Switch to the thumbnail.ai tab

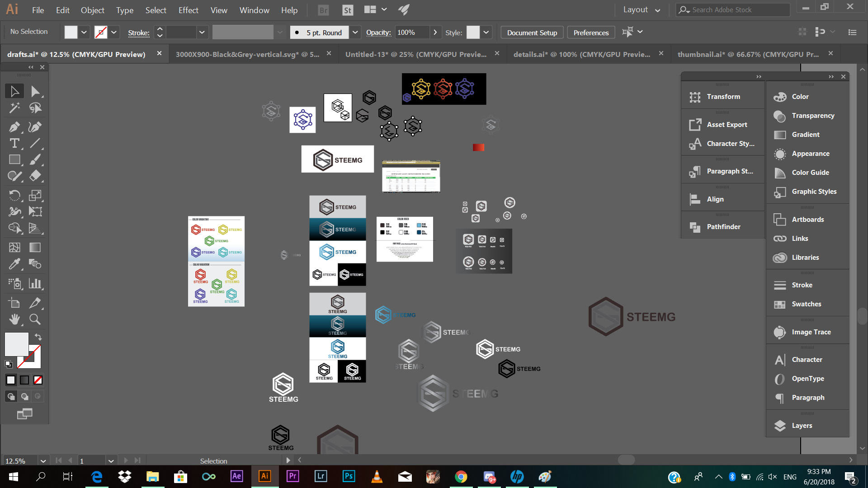749,54
